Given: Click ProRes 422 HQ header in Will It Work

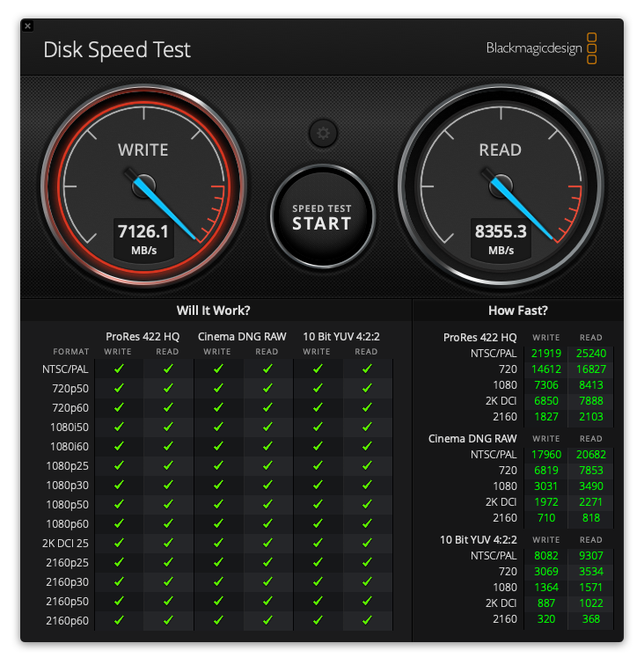Looking at the screenshot, I should click(x=143, y=337).
